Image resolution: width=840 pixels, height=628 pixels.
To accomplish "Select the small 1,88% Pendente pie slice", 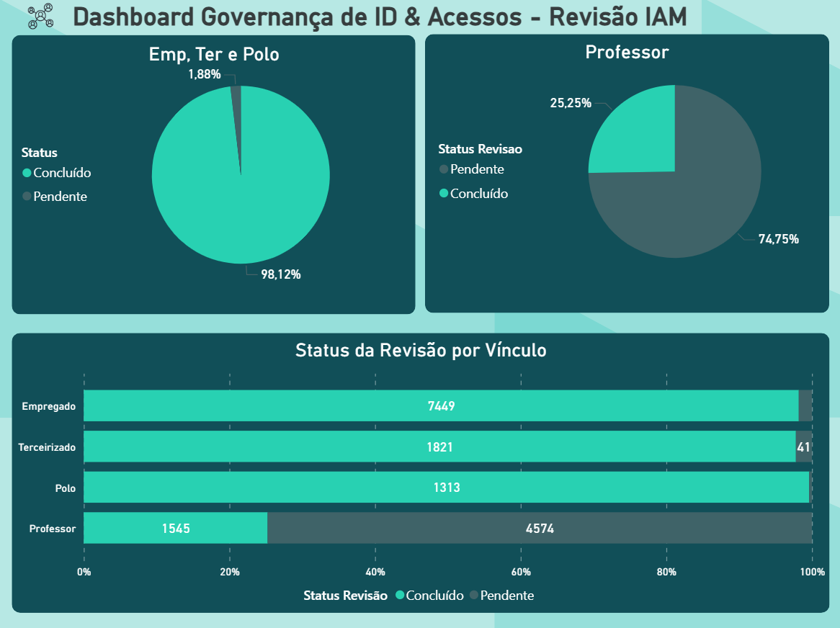I will [237, 107].
